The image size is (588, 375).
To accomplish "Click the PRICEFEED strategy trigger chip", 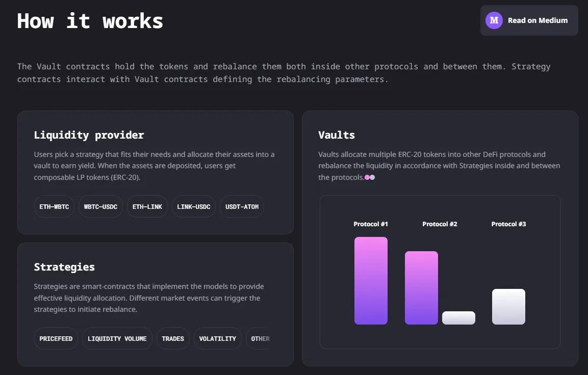I will coord(56,338).
